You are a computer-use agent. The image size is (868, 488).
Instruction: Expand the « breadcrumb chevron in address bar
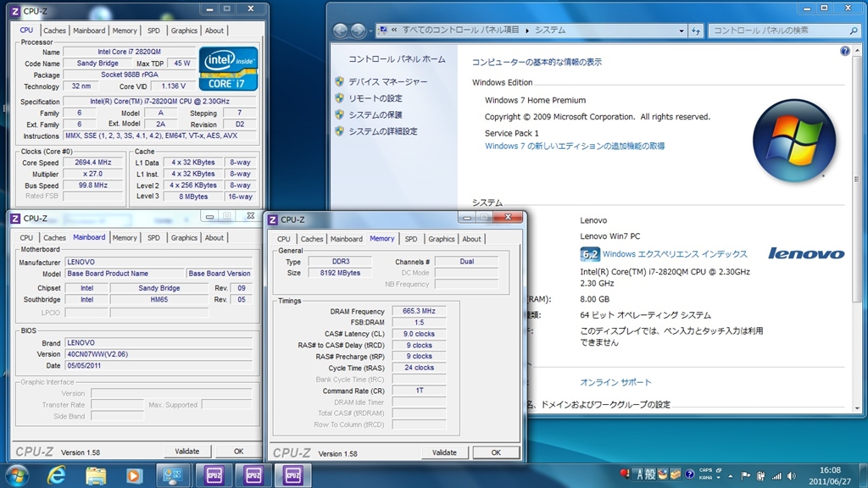pyautogui.click(x=394, y=30)
